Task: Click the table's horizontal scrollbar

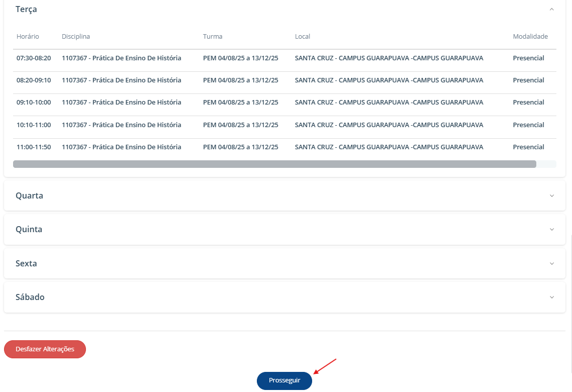Action: [274, 164]
